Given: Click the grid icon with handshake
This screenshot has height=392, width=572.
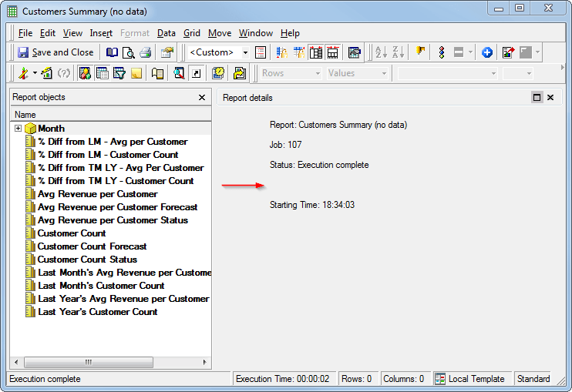Looking at the screenshot, I should [x=354, y=52].
